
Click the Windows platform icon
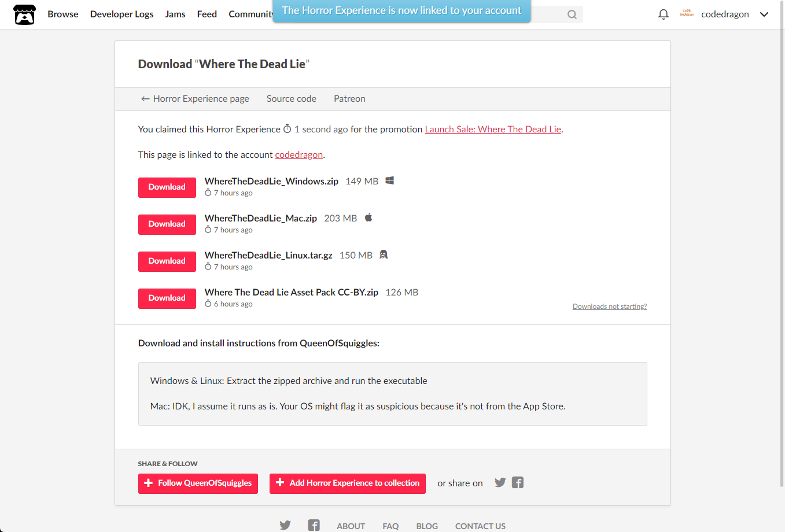[x=390, y=181]
